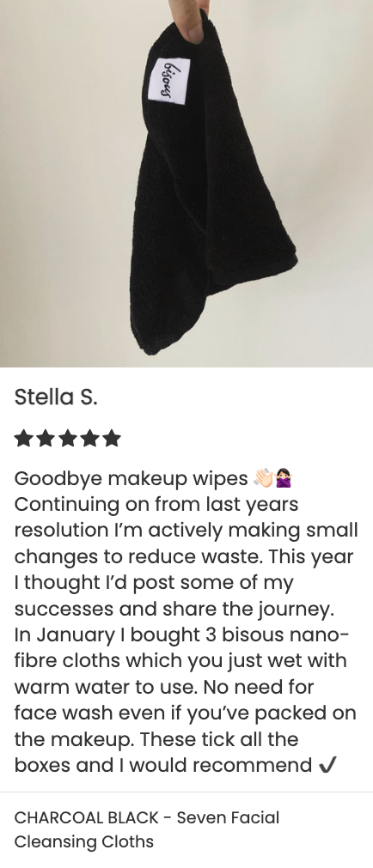Screen dimensions: 373x868
Task: Click the line 'warm water to use. No need for'
Action: (164, 687)
